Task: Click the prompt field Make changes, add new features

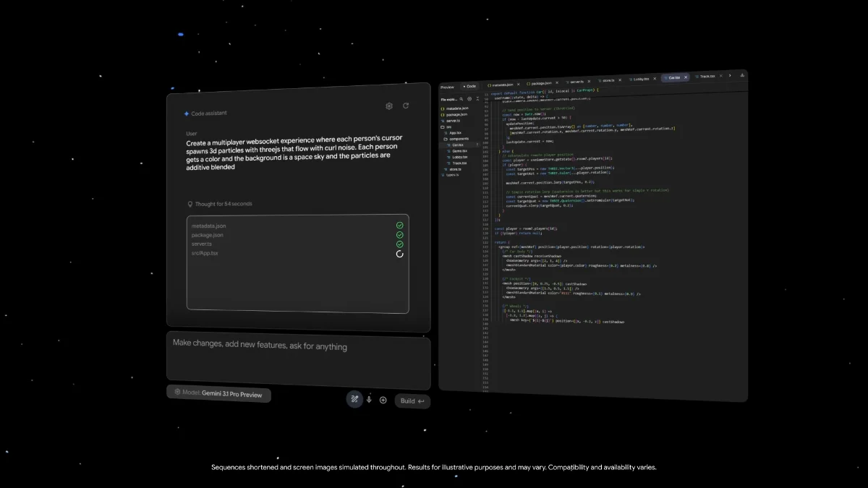Action: 298,360
